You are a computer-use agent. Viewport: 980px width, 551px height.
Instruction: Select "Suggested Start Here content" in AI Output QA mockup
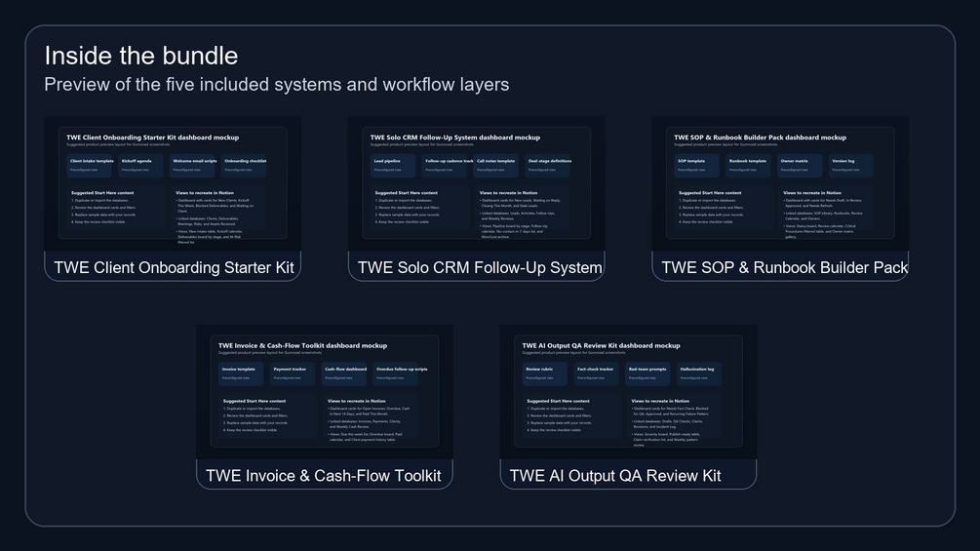558,401
